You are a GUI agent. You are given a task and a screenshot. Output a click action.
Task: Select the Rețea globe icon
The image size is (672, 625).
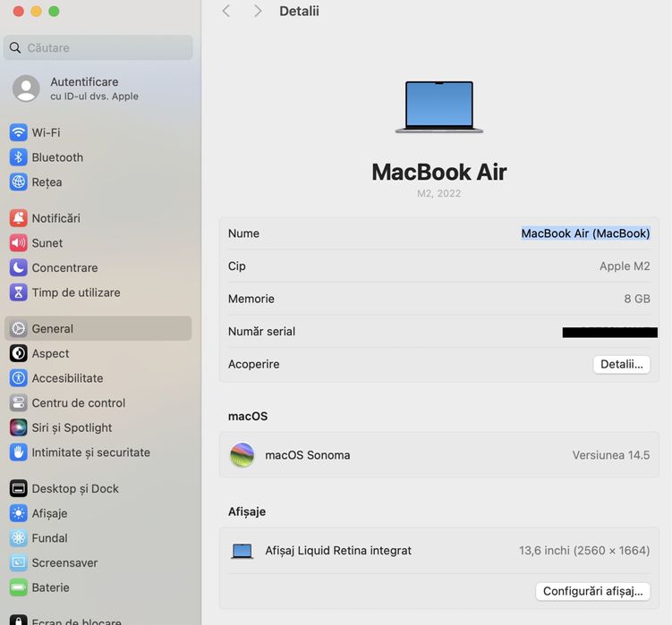pyautogui.click(x=19, y=182)
